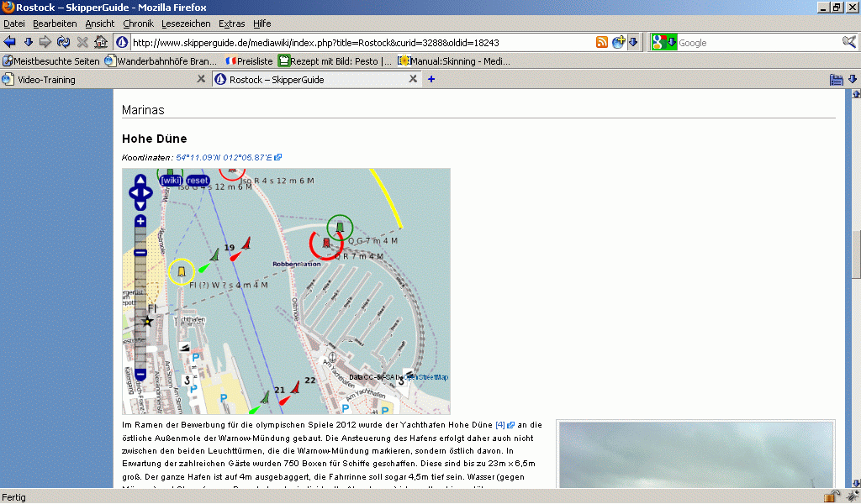Subscribe via the RSS feed icon
Image resolution: width=861 pixels, height=504 pixels.
point(602,43)
